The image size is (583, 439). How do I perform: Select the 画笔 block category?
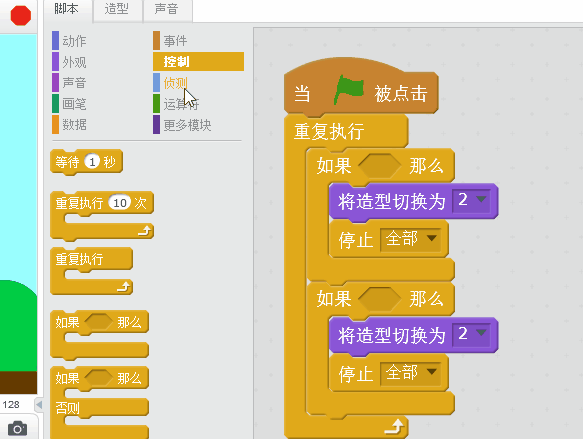pos(74,104)
